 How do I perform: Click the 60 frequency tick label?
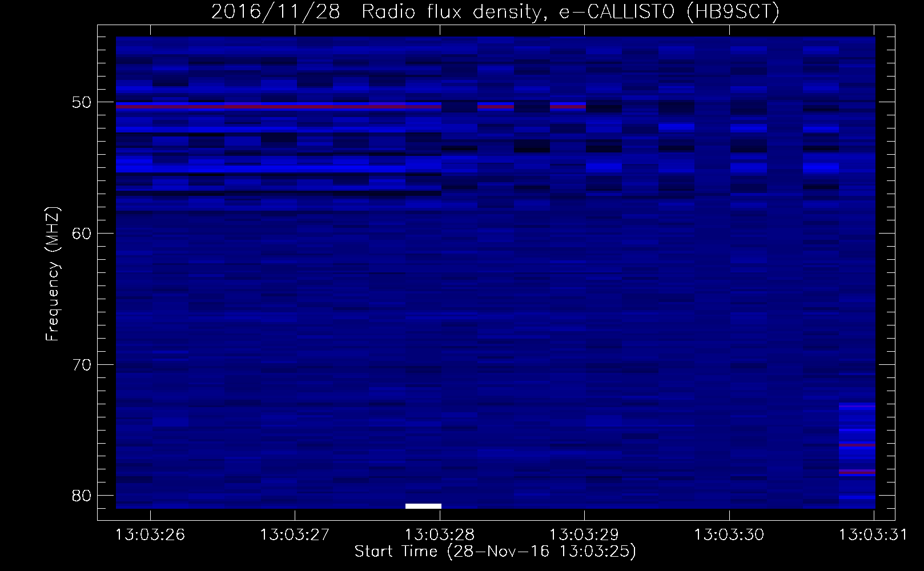click(x=82, y=234)
